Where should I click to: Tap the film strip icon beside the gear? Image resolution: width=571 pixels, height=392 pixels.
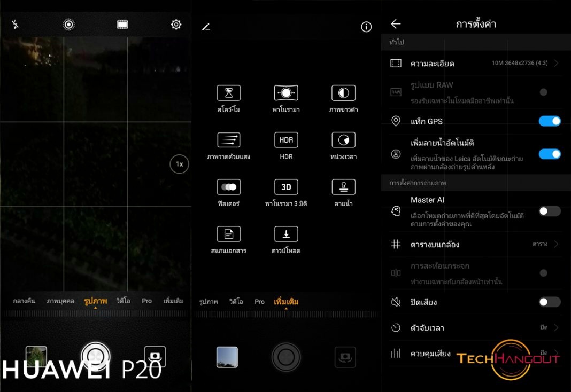click(x=122, y=25)
